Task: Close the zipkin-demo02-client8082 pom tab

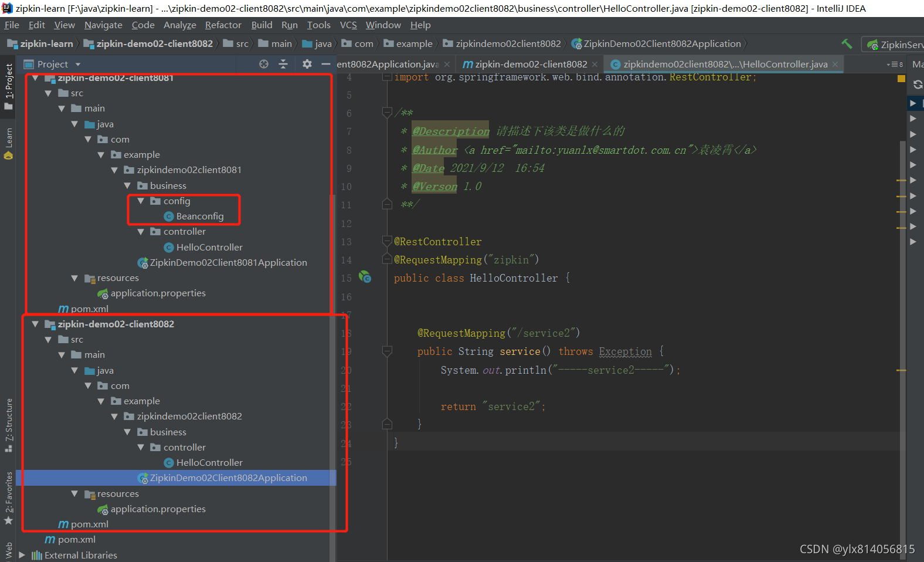Action: pos(595,65)
